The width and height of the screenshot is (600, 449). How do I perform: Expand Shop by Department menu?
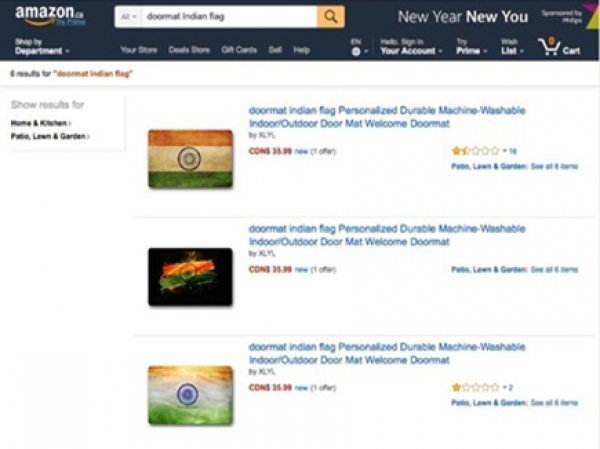[x=42, y=46]
